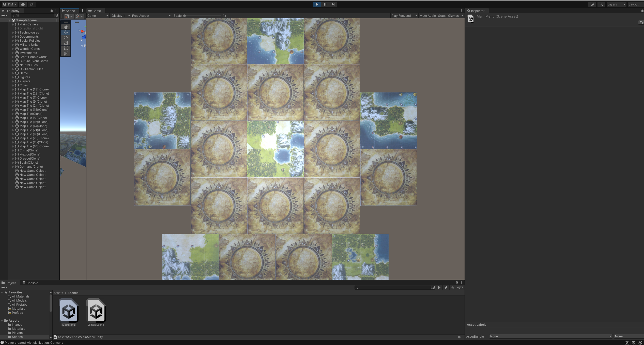
Task: Expand the Technologies object in Hierarchy
Action: point(13,33)
